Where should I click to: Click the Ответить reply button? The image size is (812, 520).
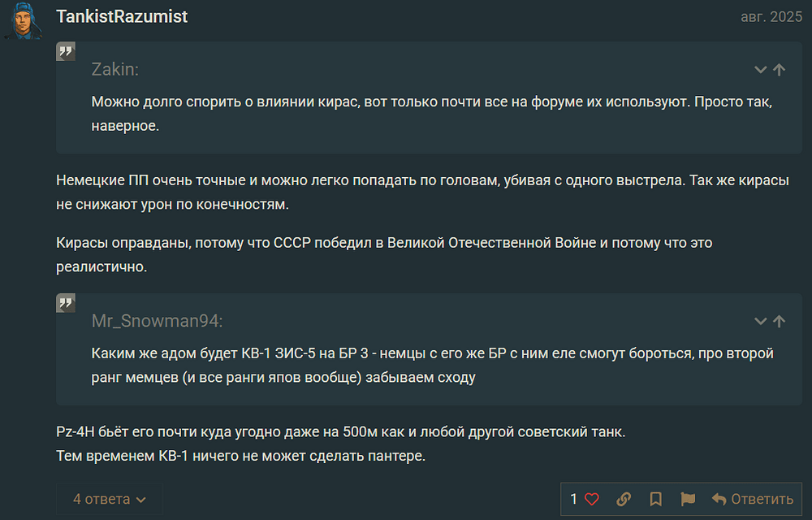[753, 499]
